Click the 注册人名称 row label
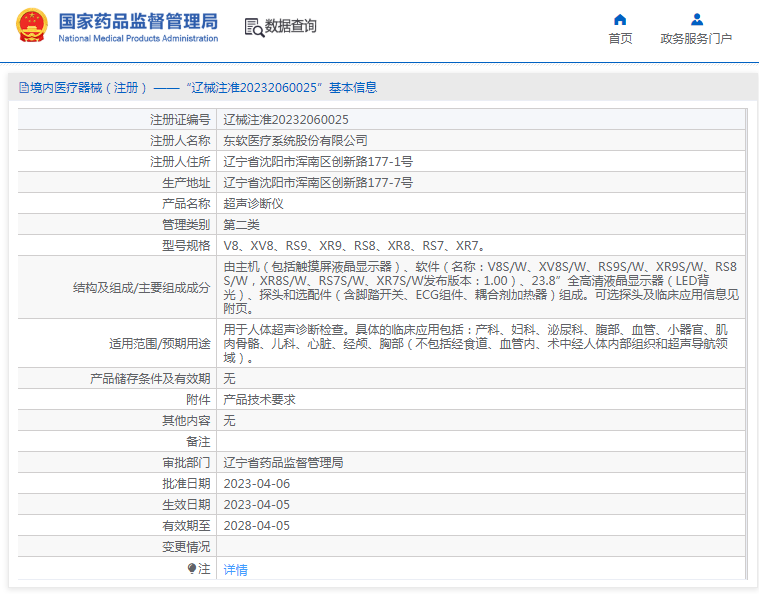This screenshot has height=594, width=759. [180, 140]
